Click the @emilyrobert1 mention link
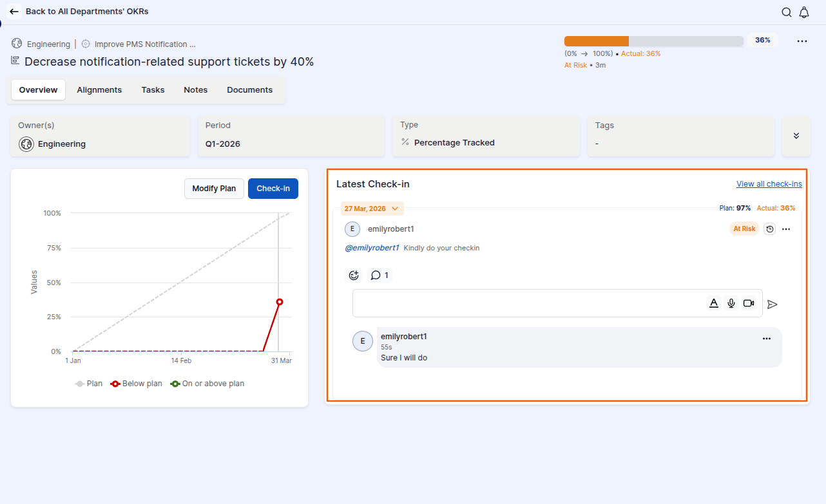 [372, 248]
